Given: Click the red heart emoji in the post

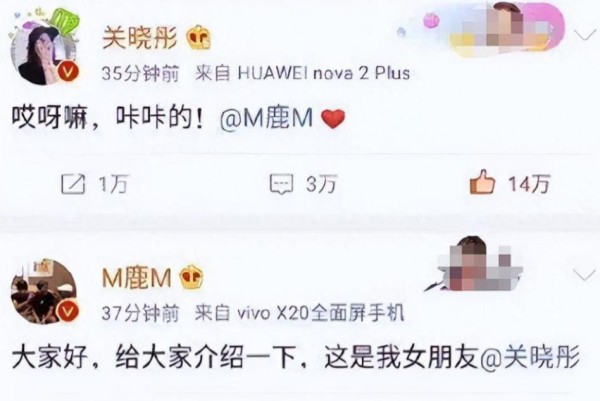Looking at the screenshot, I should coord(333,118).
